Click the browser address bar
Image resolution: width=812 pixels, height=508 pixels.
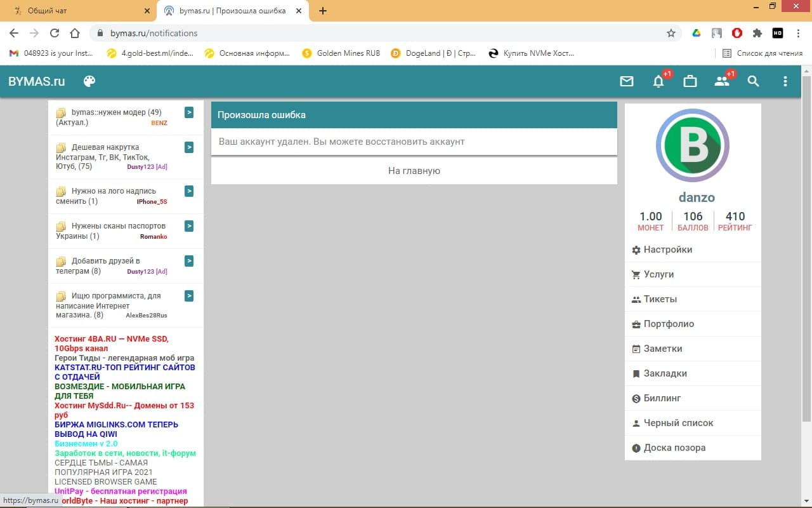click(381, 33)
